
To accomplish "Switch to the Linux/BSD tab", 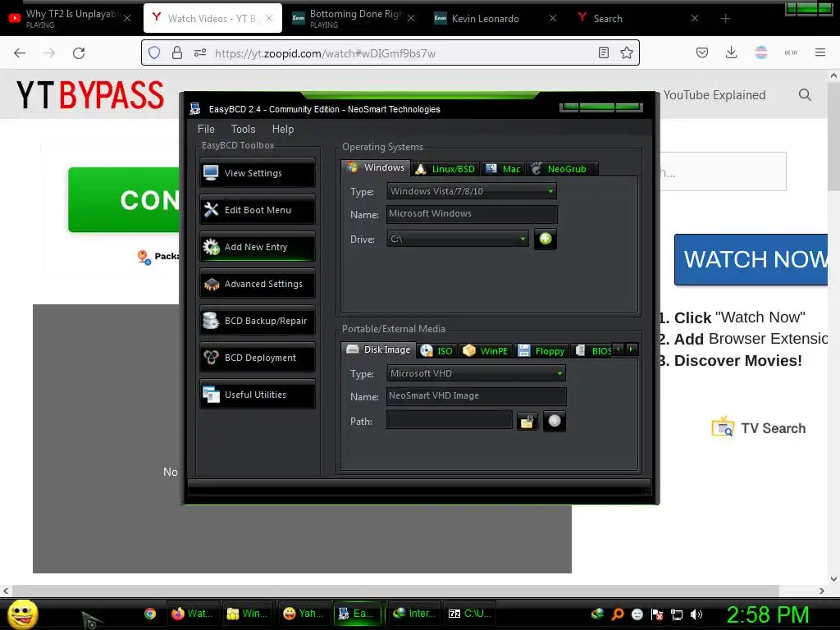I will pyautogui.click(x=445, y=169).
